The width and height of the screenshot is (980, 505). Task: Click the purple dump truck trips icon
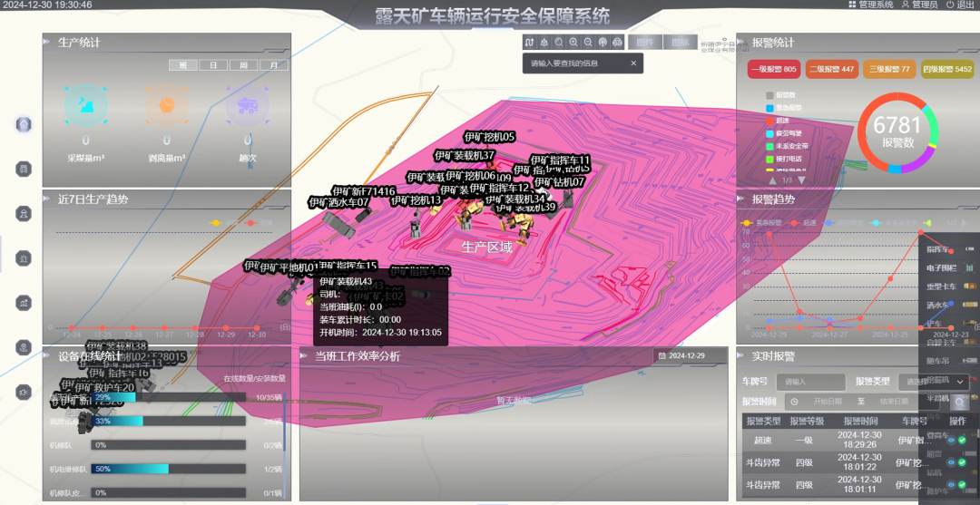click(x=247, y=106)
